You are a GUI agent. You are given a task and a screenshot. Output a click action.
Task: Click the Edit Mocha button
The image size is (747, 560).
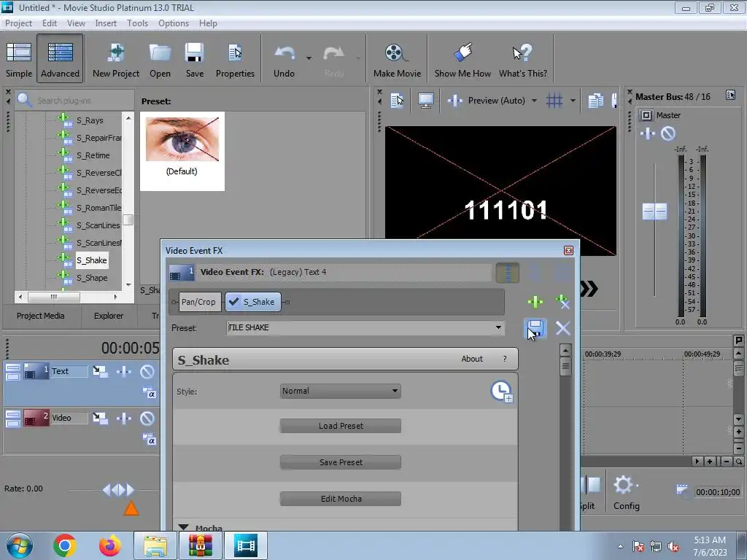[x=341, y=499]
